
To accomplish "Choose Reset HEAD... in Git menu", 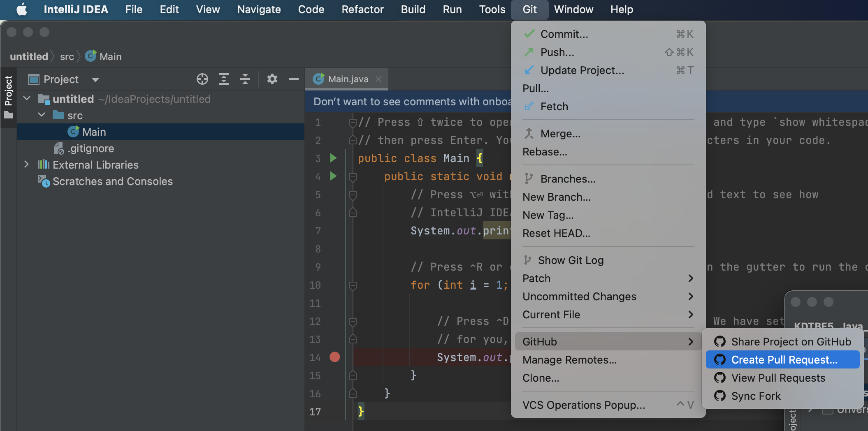I will point(608,233).
